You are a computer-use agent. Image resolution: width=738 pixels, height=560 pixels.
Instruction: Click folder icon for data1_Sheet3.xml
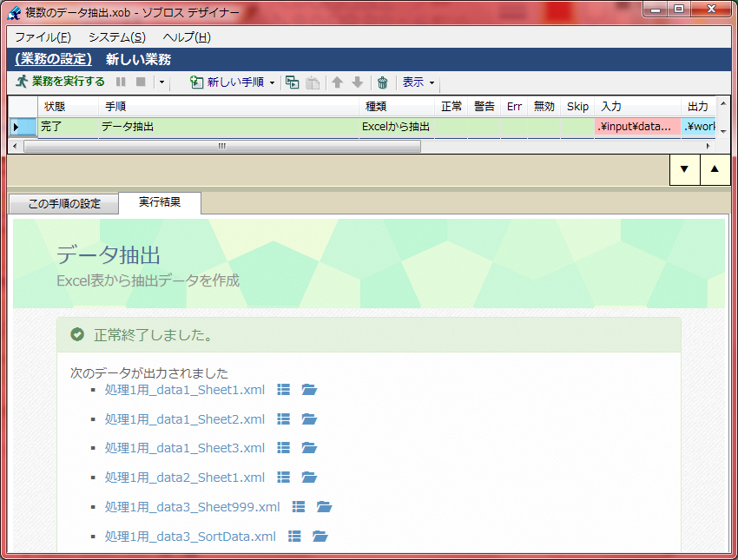[309, 448]
